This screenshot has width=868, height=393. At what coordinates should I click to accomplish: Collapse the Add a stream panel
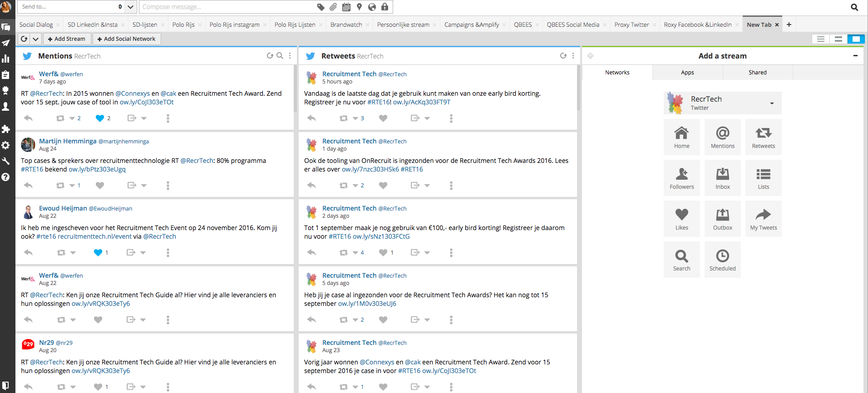pyautogui.click(x=855, y=56)
